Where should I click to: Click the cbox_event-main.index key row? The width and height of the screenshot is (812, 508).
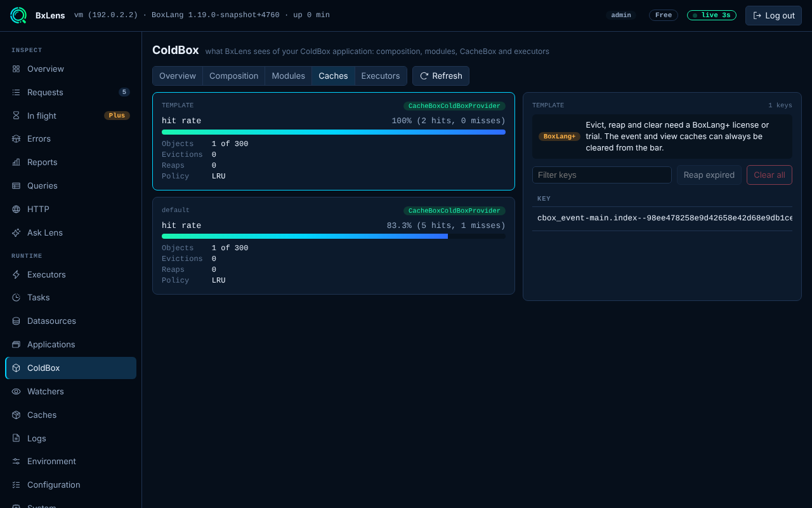point(662,218)
